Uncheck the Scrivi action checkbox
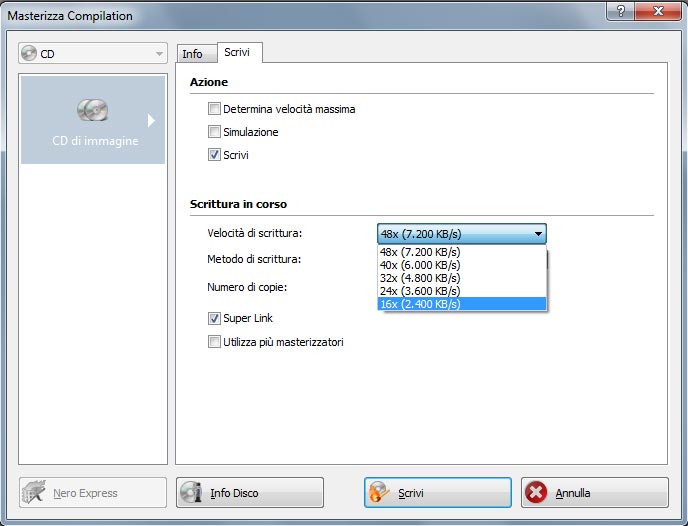The image size is (688, 526). pos(214,155)
